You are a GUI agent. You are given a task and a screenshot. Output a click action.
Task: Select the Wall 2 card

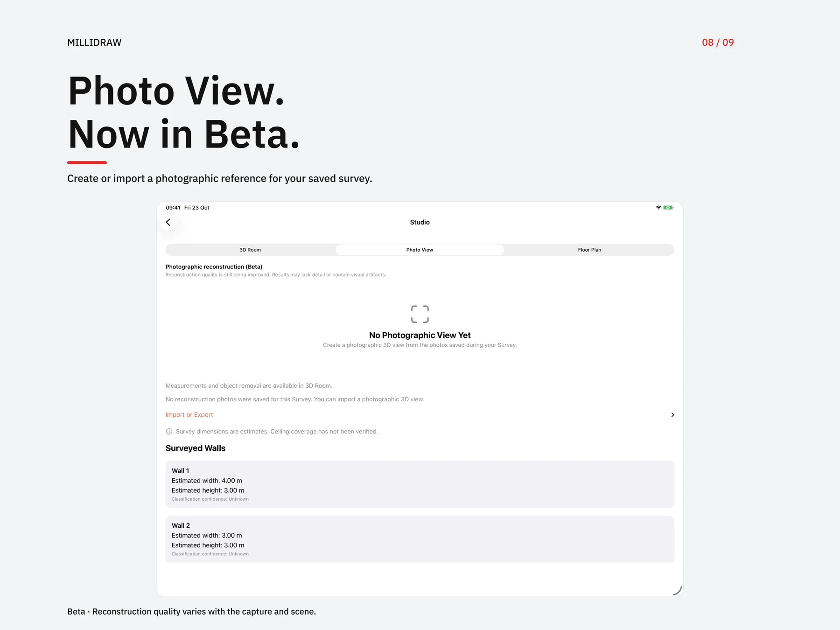point(420,539)
